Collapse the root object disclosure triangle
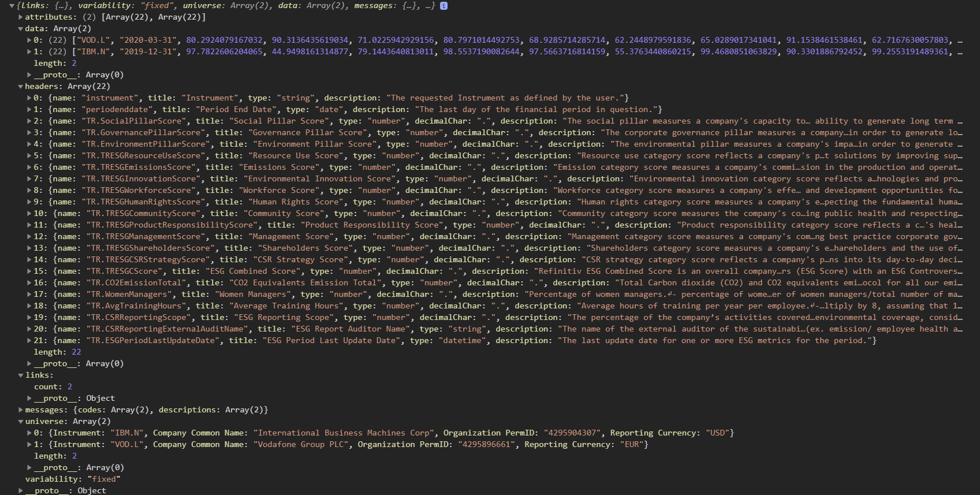Viewport: 980px width, 495px height. [12, 6]
